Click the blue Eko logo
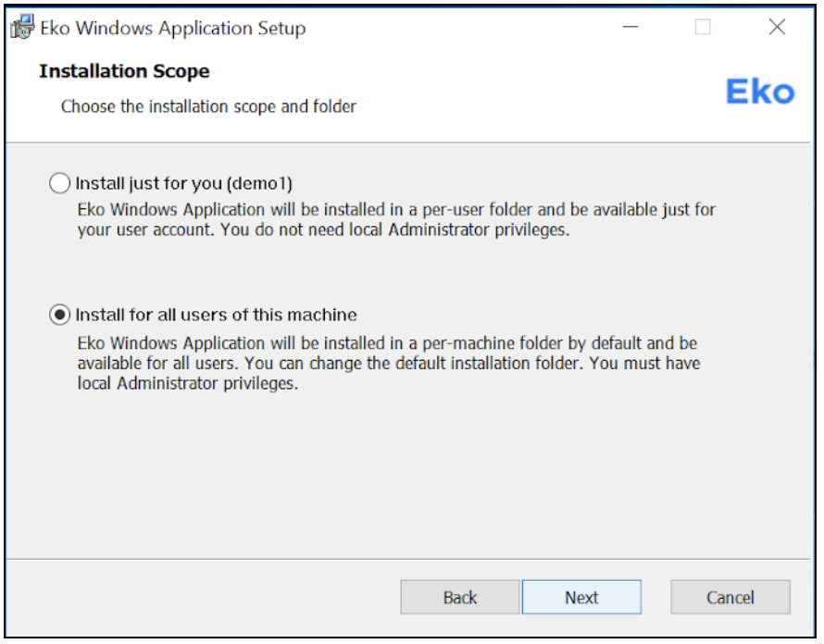824x644 pixels. click(761, 91)
